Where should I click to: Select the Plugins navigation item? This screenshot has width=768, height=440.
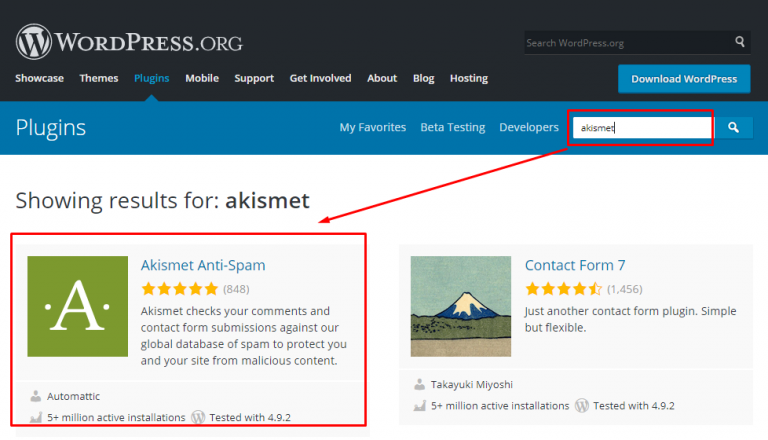pyautogui.click(x=152, y=78)
